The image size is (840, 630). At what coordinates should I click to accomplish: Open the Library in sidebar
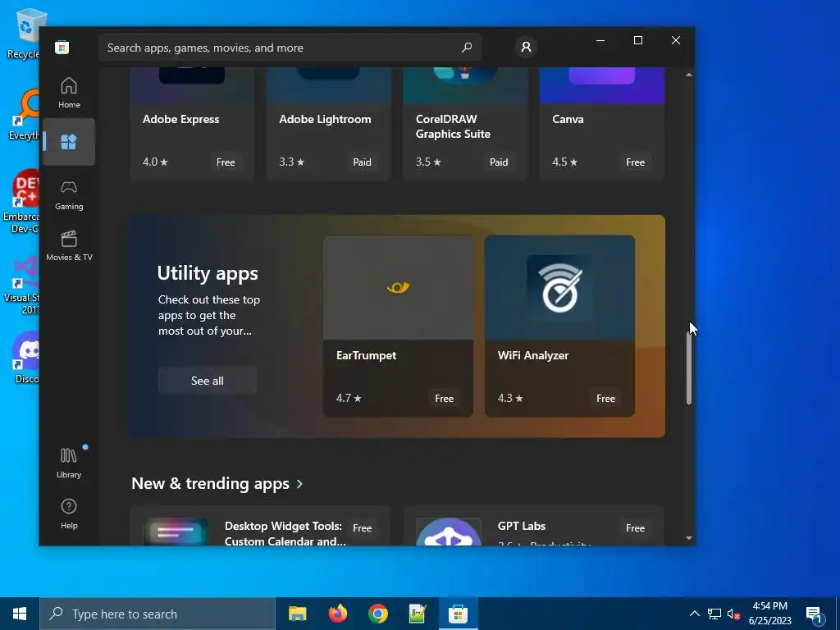(69, 463)
